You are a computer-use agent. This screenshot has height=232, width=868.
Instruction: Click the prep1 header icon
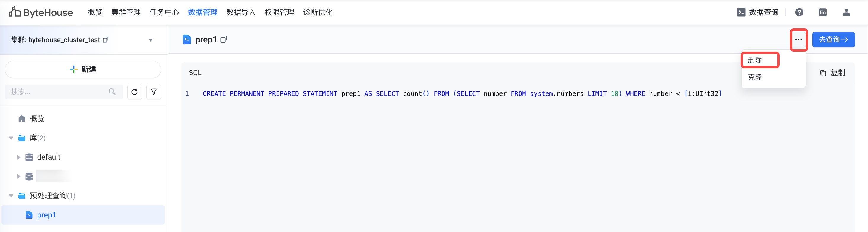pos(187,40)
